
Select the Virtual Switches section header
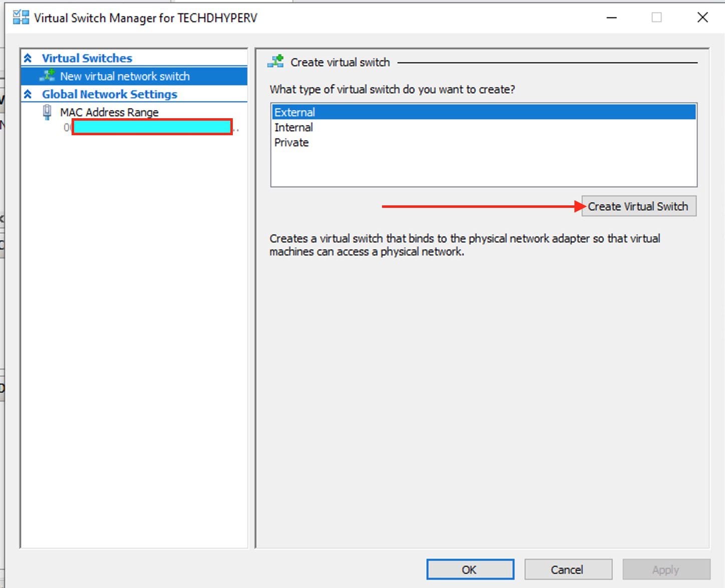pos(87,58)
